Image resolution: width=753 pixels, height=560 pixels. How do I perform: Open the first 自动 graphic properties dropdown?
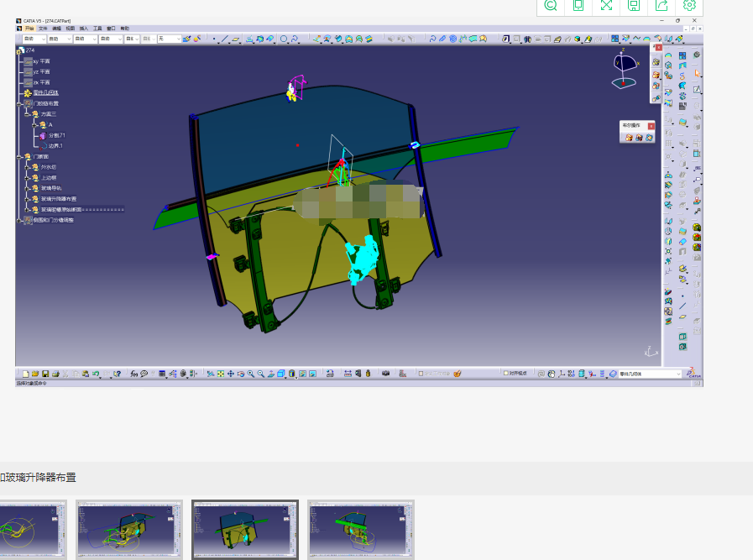pyautogui.click(x=34, y=39)
